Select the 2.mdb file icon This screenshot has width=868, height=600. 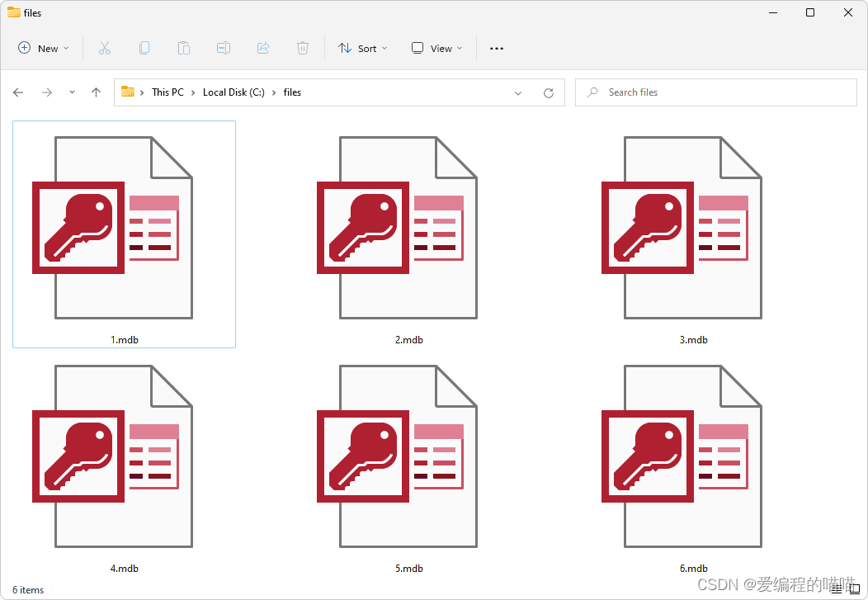[x=397, y=228]
